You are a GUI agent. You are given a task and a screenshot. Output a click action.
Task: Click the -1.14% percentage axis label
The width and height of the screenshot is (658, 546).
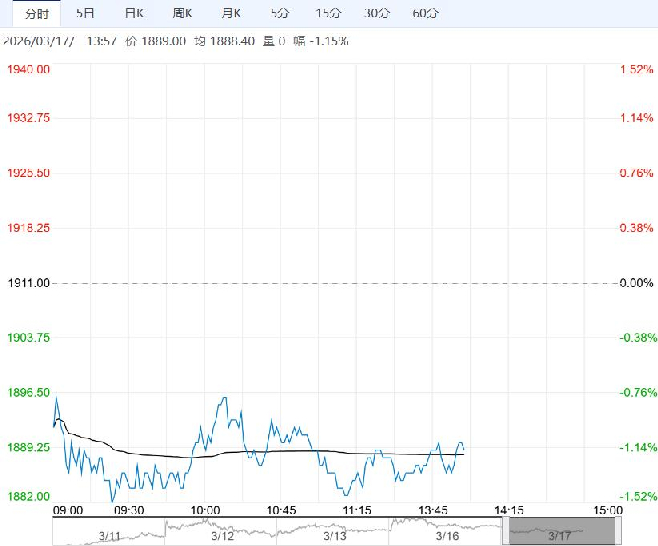click(637, 447)
